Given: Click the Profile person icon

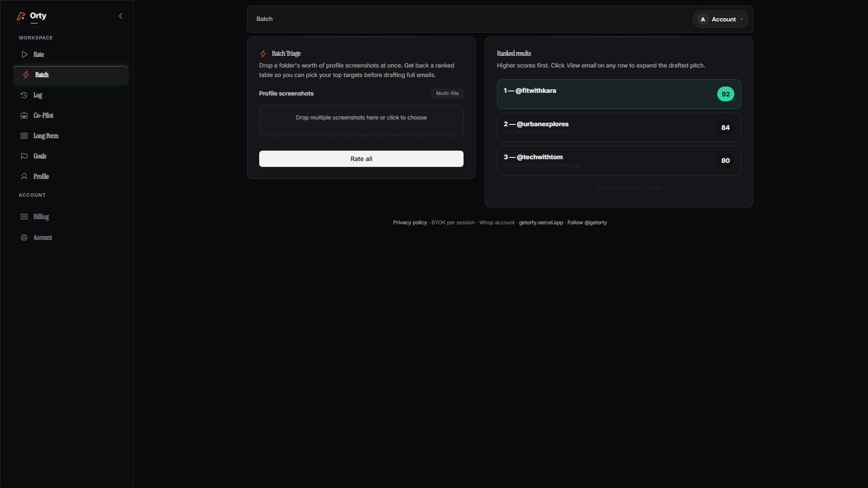Looking at the screenshot, I should click(x=24, y=177).
